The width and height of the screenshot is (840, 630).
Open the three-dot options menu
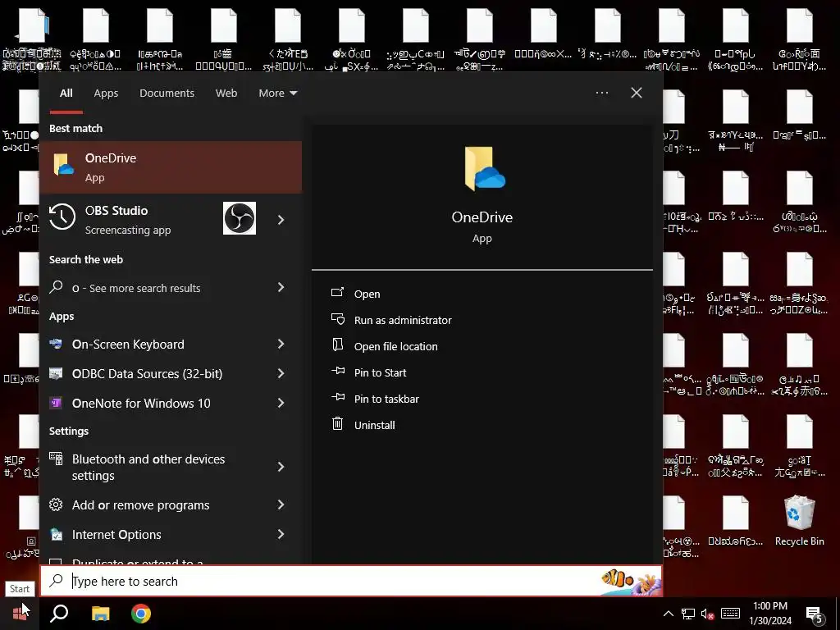tap(601, 93)
